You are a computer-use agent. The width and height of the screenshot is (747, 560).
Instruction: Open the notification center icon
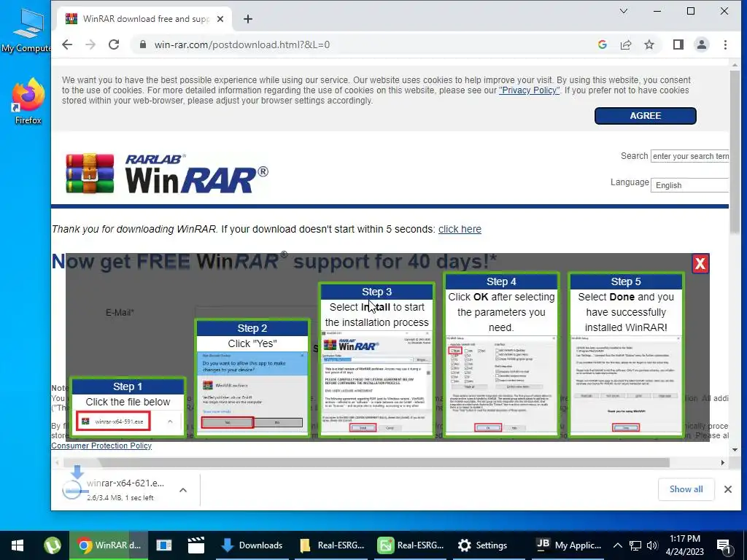[724, 546]
